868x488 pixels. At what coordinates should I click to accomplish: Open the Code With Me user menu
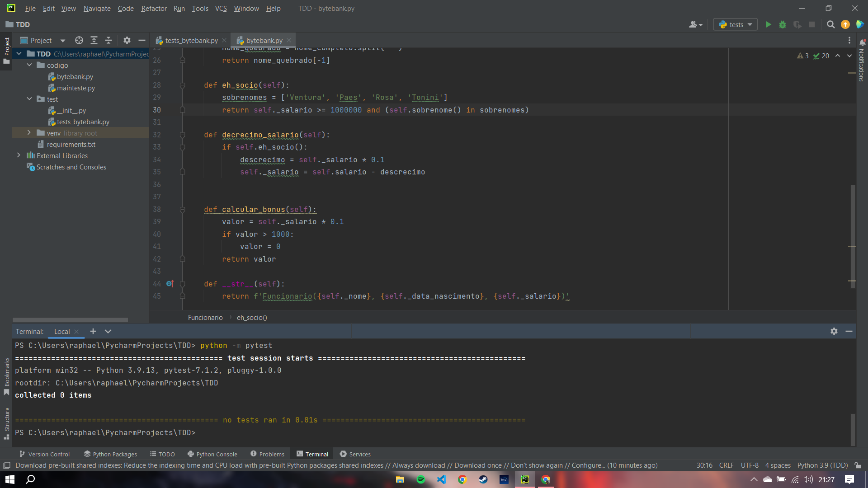696,24
